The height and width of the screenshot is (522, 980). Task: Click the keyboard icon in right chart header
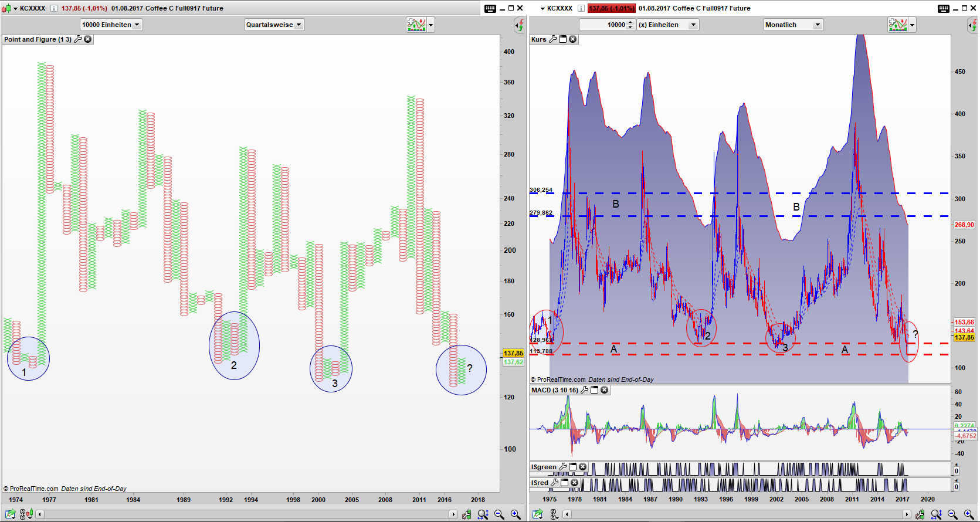coord(943,8)
